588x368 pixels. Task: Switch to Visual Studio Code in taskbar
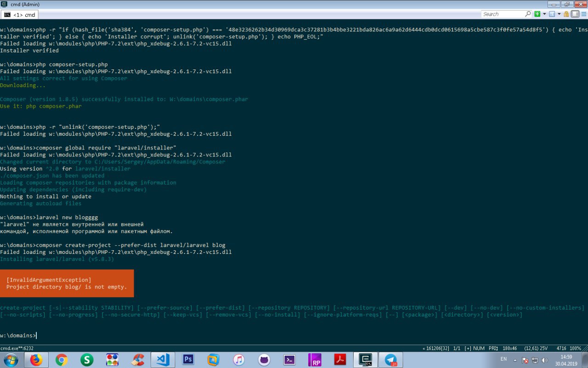[x=163, y=360]
